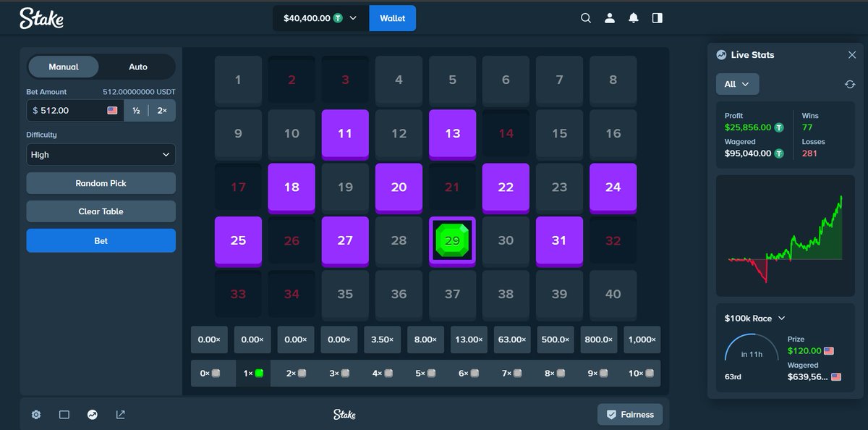Image resolution: width=868 pixels, height=430 pixels.
Task: Open the search icon in top bar
Action: 586,18
